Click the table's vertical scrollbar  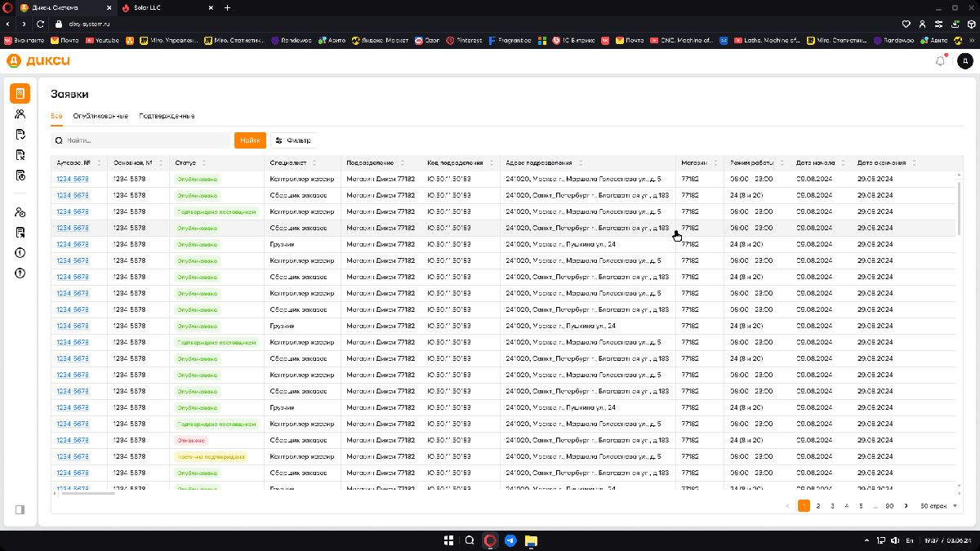point(960,208)
